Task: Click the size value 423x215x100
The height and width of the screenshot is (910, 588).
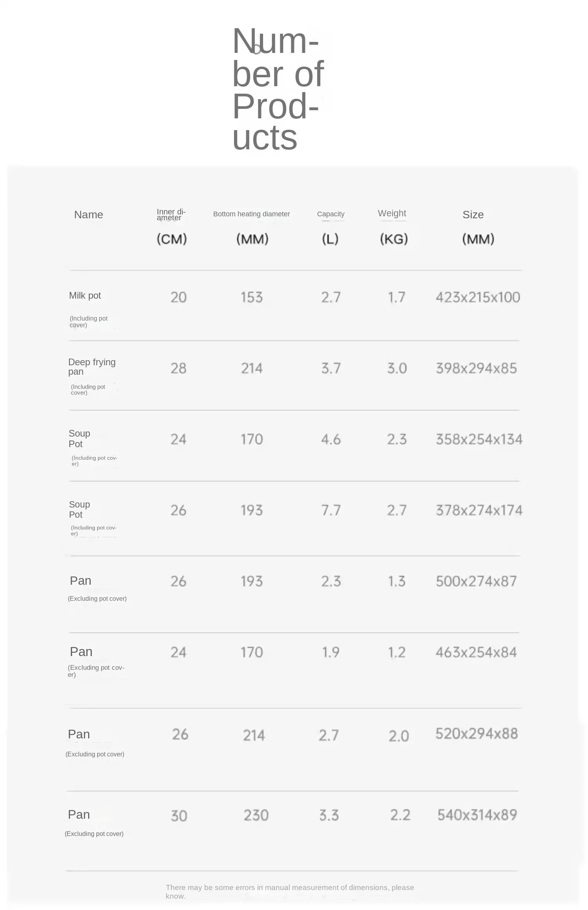Action: click(478, 297)
